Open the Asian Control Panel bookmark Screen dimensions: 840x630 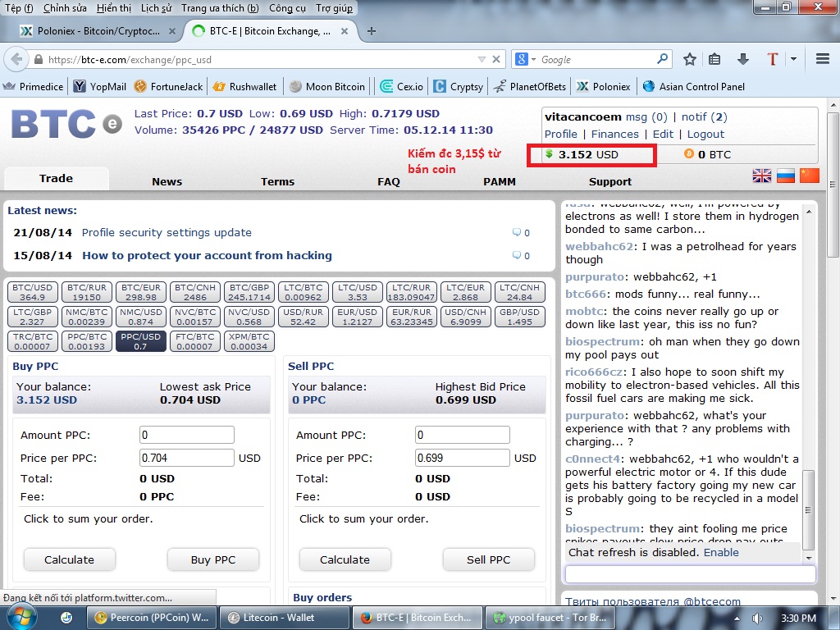(694, 87)
